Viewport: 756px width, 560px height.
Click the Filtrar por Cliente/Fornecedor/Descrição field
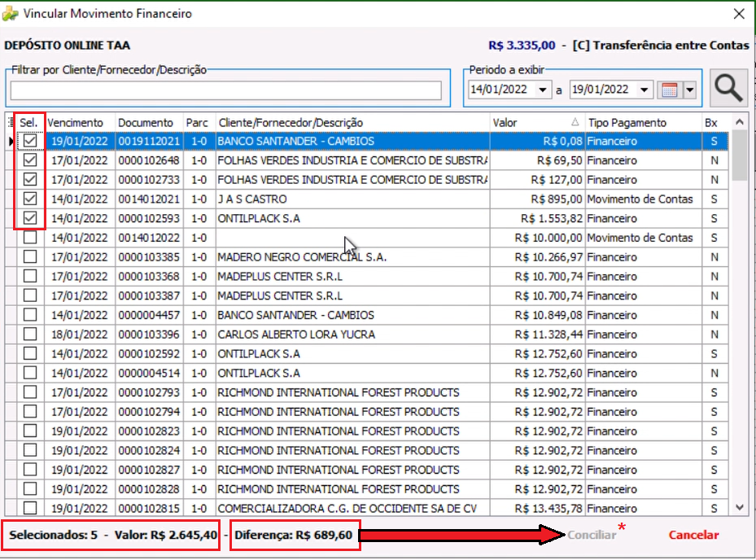click(x=225, y=90)
